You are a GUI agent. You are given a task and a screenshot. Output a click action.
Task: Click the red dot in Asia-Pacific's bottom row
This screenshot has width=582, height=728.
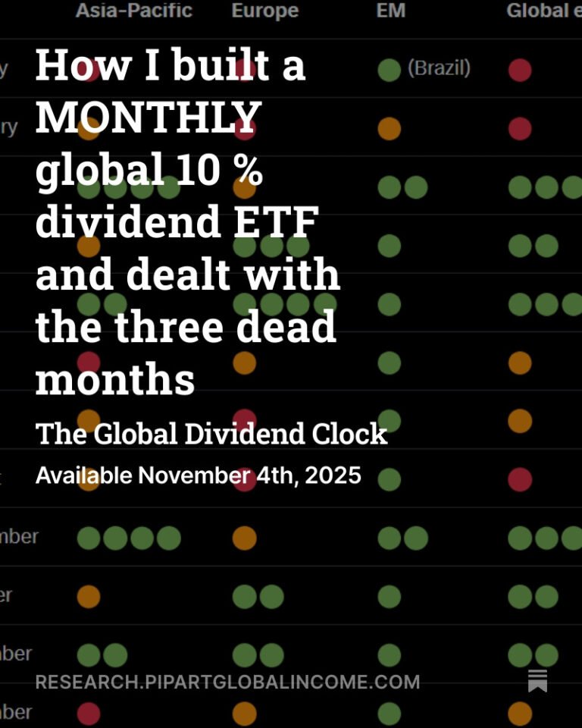pyautogui.click(x=89, y=714)
